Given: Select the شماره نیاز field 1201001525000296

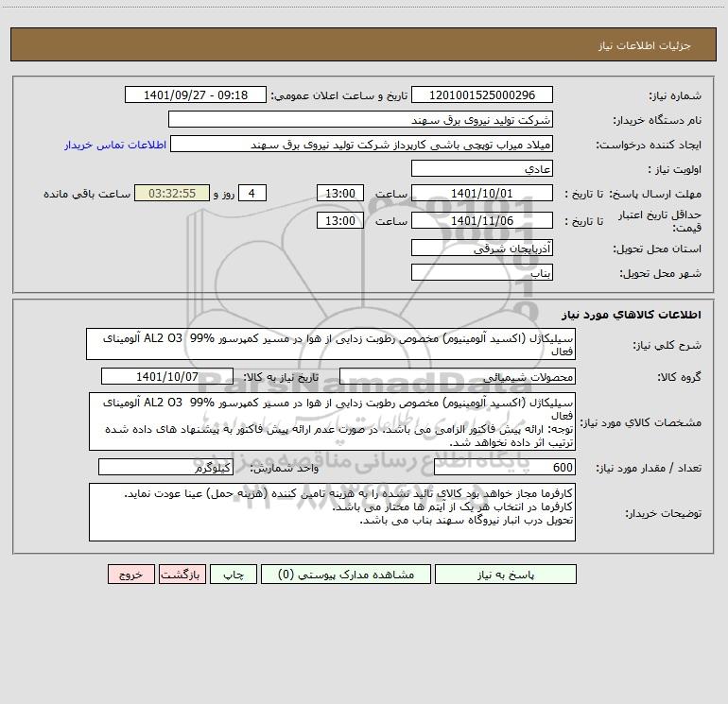Looking at the screenshot, I should (482, 94).
